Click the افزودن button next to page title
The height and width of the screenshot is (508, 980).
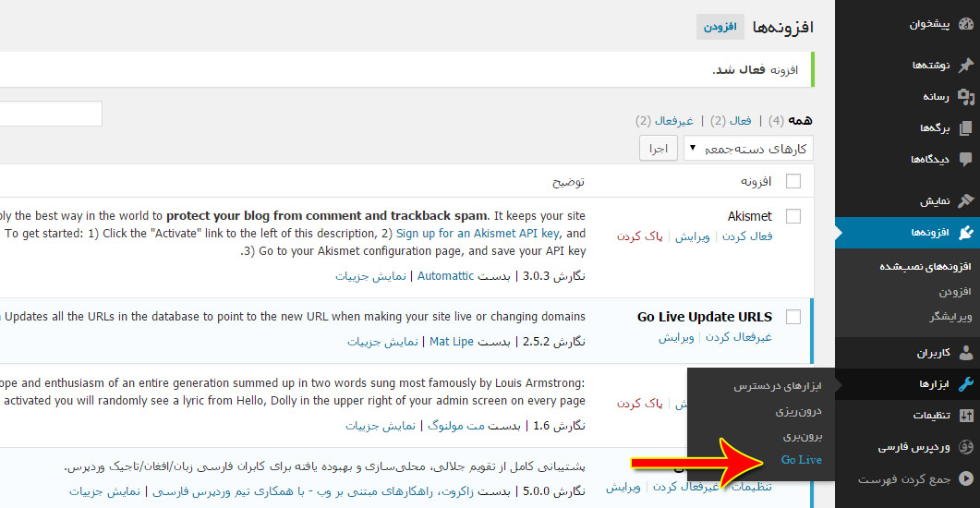(720, 27)
